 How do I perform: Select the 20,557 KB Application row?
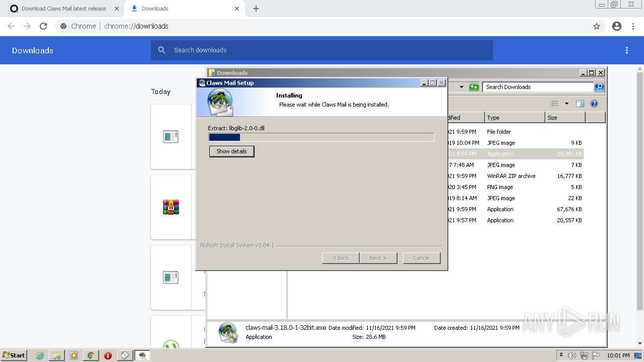click(515, 220)
